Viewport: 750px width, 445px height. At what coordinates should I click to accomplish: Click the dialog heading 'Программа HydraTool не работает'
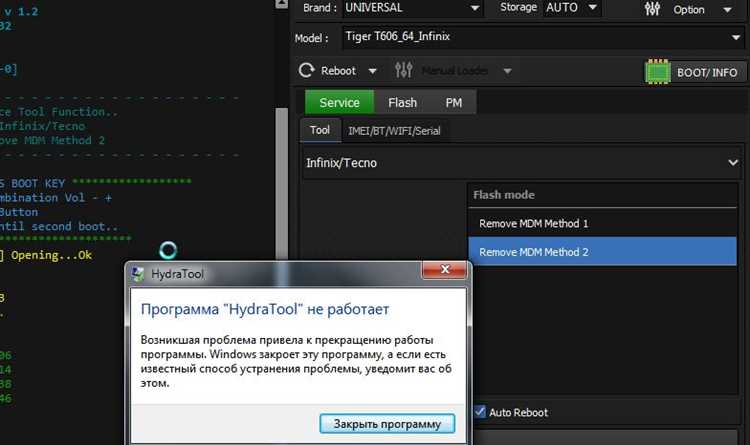(x=265, y=309)
